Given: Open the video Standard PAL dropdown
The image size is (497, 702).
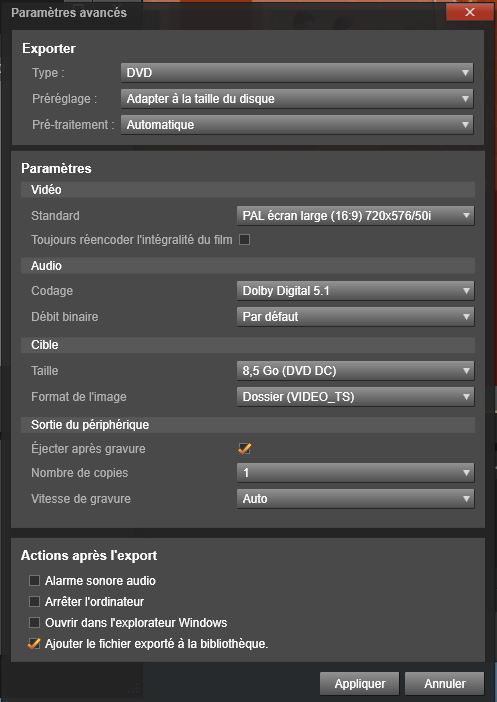Looking at the screenshot, I should (355, 216).
